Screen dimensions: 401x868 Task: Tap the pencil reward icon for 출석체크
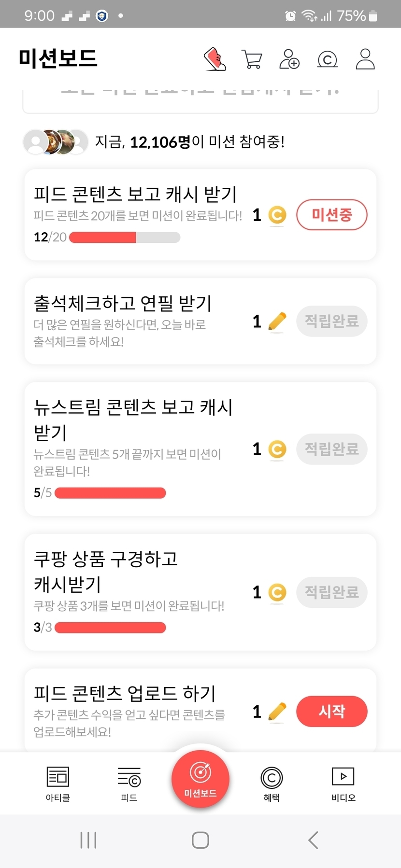pos(277,322)
